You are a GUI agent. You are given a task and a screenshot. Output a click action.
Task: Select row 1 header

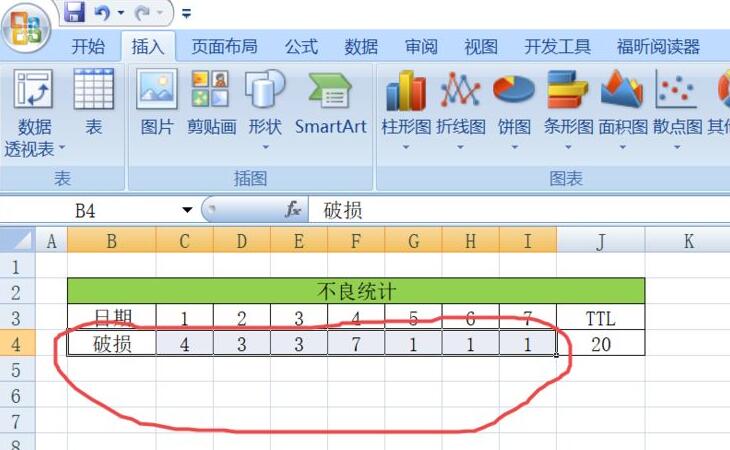[x=18, y=267]
